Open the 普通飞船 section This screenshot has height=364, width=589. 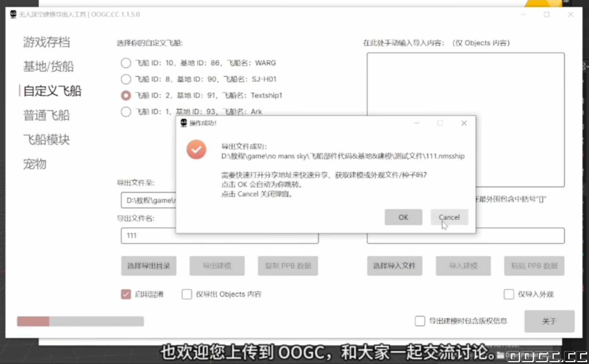click(x=46, y=115)
